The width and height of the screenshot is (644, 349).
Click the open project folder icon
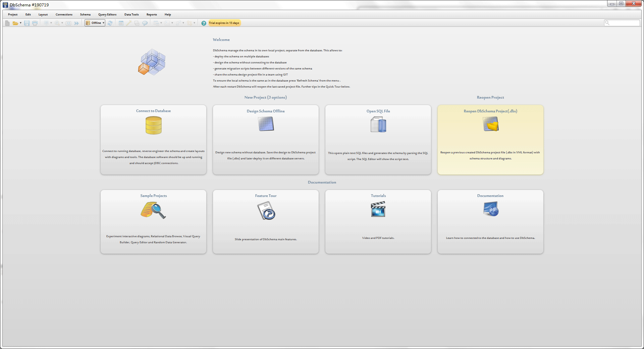click(x=15, y=23)
